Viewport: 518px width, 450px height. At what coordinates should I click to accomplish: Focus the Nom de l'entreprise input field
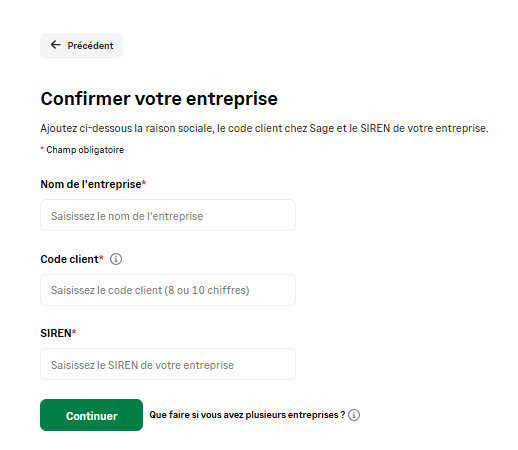168,215
